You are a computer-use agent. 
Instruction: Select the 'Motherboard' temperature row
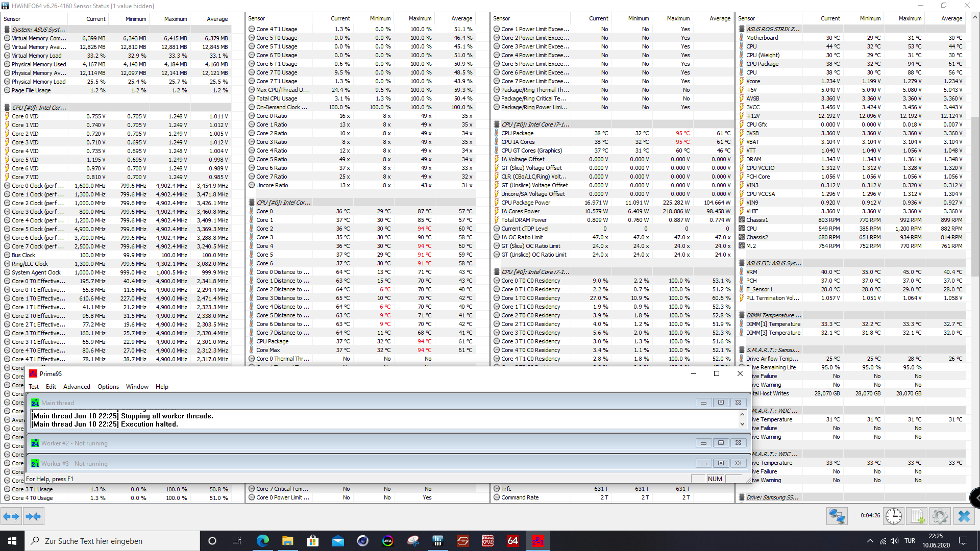[851, 38]
